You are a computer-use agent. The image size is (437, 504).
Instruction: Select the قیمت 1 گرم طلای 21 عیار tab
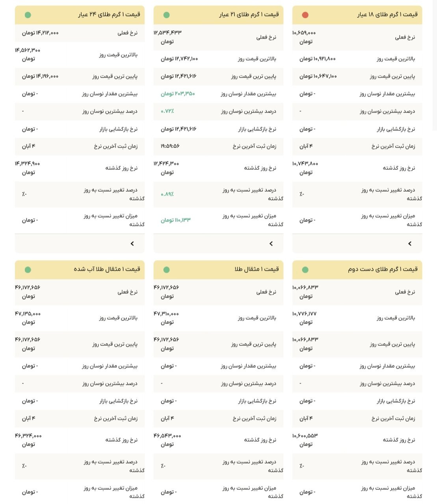point(219,15)
